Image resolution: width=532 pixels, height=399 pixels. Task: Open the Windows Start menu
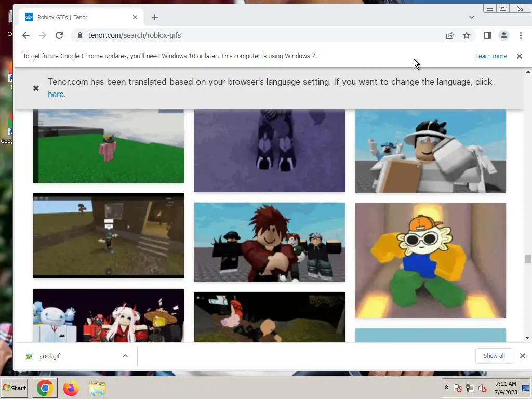pos(14,388)
